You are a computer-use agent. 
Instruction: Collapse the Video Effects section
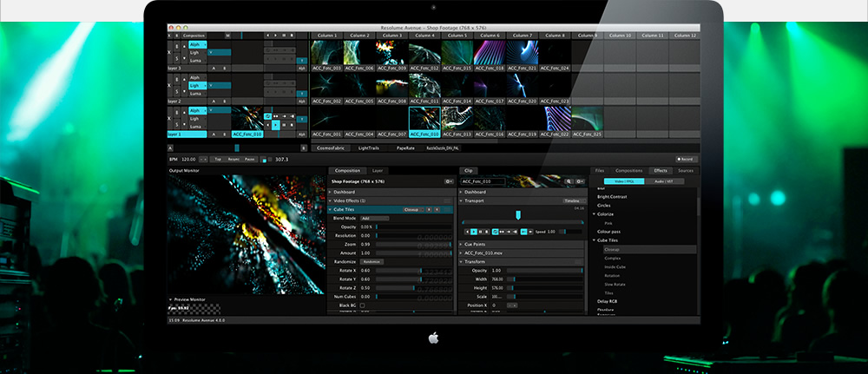point(331,200)
